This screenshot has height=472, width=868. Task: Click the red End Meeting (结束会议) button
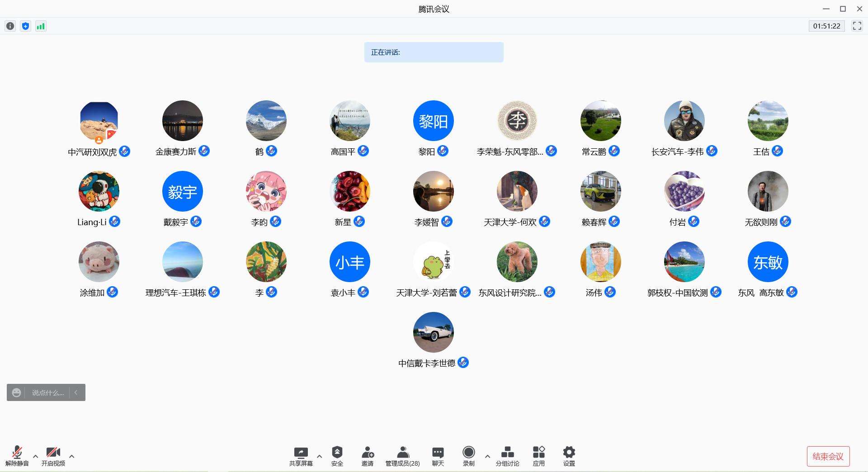828,456
